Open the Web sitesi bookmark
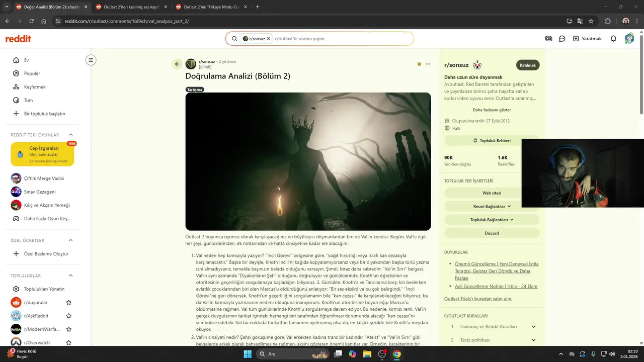This screenshot has width=644, height=362. 492,193
